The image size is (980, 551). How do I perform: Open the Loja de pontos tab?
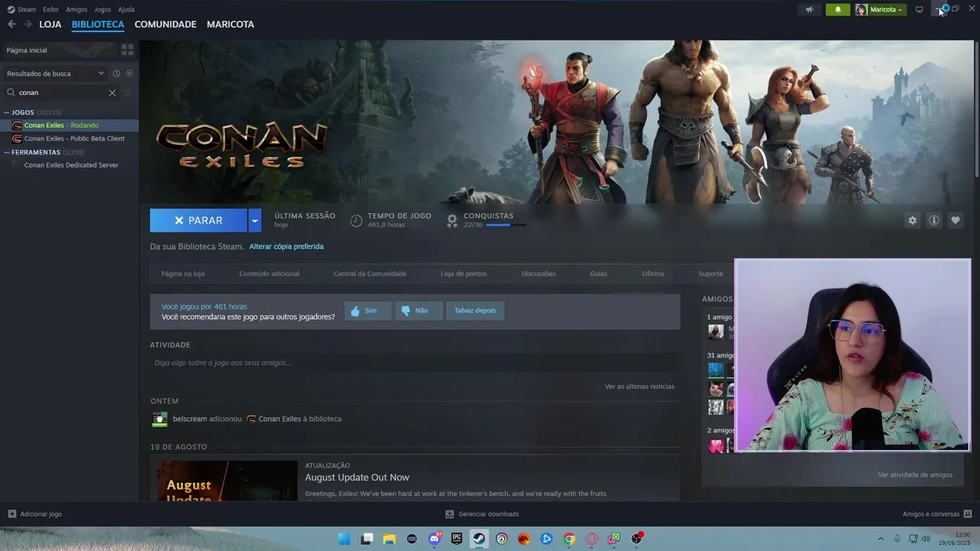click(464, 274)
